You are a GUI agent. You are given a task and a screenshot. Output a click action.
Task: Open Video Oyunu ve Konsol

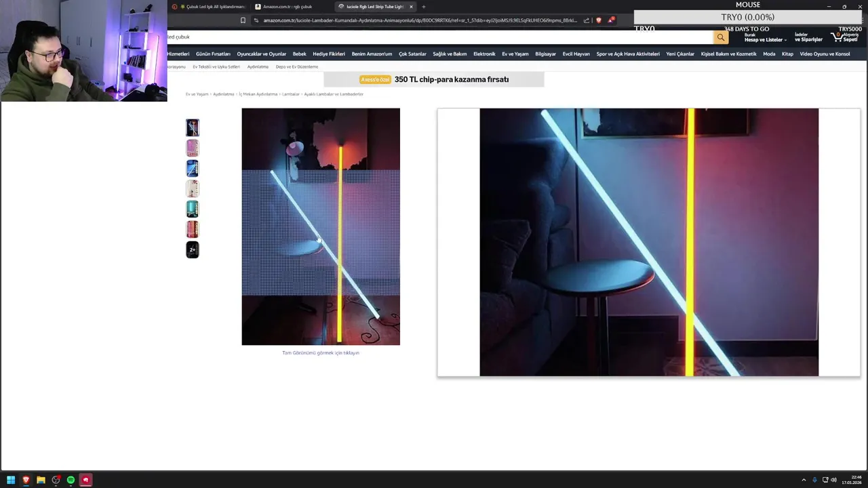click(825, 54)
